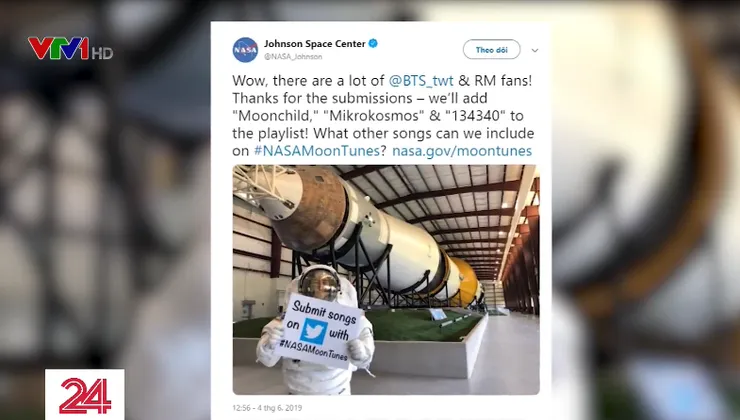The height and width of the screenshot is (420, 740).
Task: Click the yellow rocket stage in photo
Action: [466, 282]
